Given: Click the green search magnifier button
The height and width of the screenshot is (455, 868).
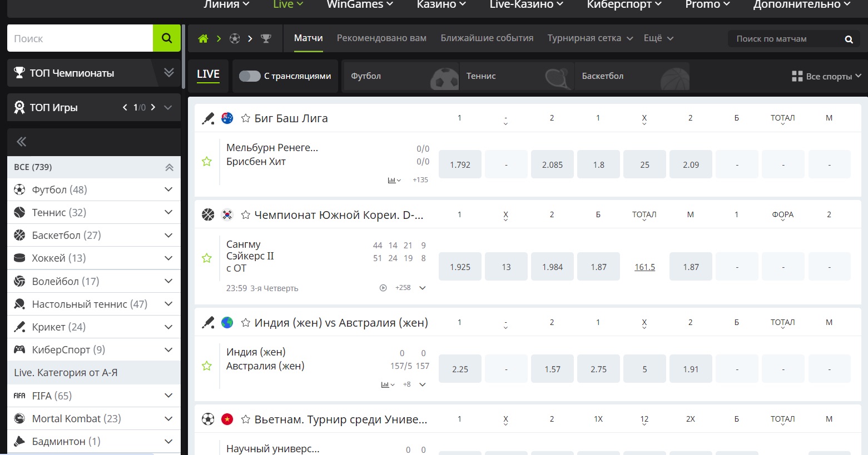Looking at the screenshot, I should (x=167, y=38).
